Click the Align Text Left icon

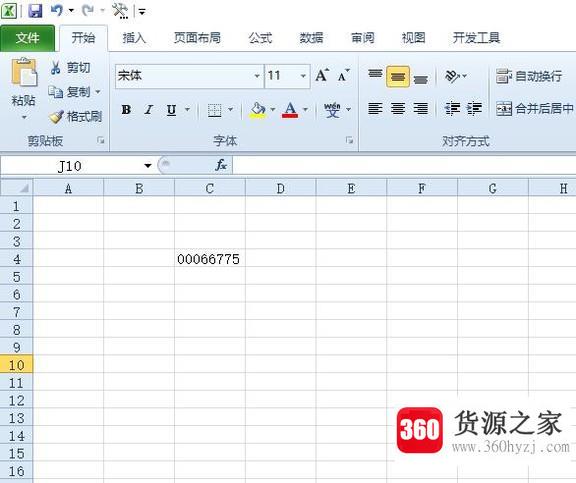click(375, 109)
